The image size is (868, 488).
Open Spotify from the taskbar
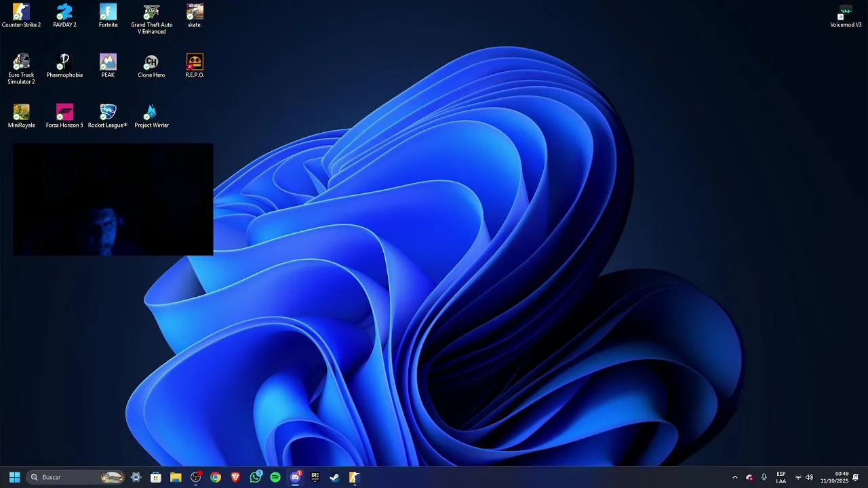click(275, 477)
